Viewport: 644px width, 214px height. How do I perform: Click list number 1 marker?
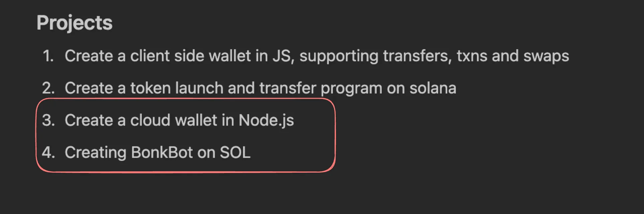coord(48,56)
